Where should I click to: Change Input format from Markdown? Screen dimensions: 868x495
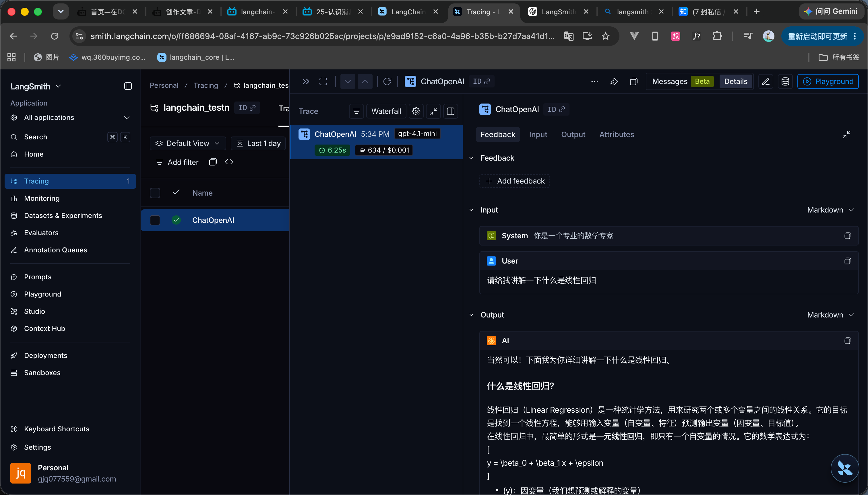point(831,210)
